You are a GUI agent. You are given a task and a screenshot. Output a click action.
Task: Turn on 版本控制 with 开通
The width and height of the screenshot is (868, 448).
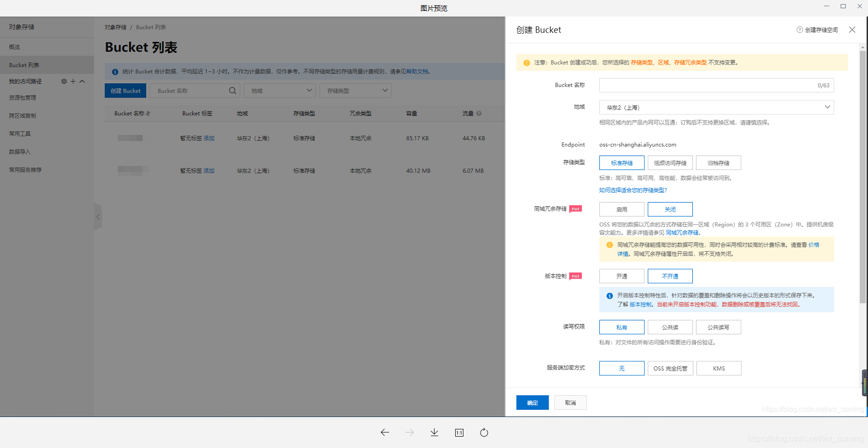[622, 276]
